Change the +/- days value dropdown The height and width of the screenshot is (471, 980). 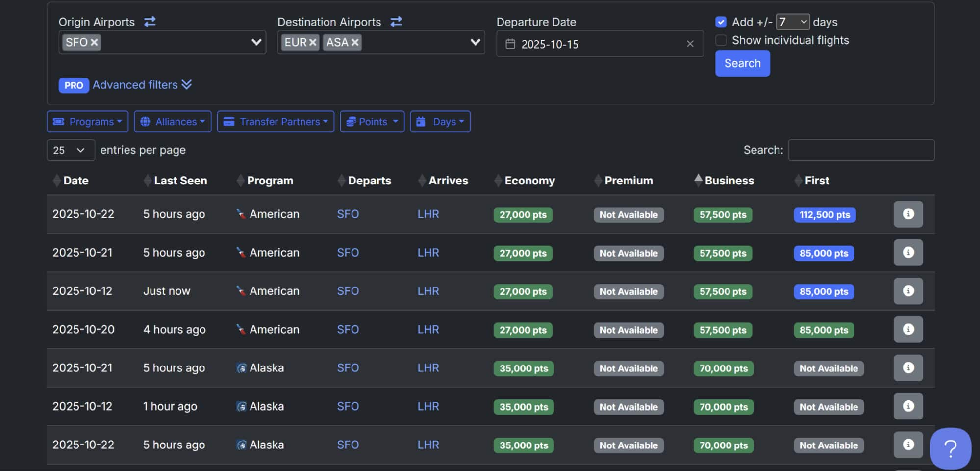(x=793, y=22)
